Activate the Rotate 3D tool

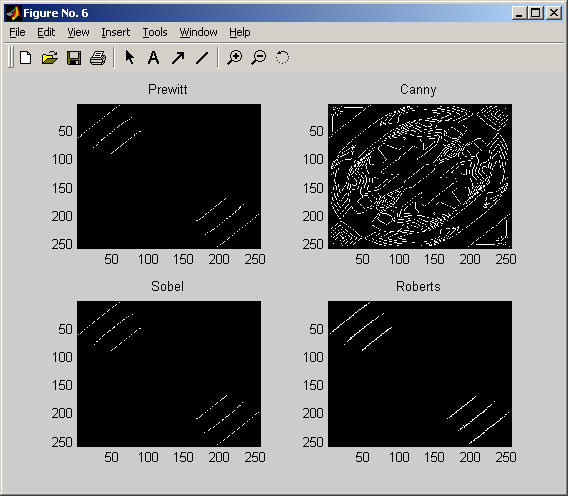(282, 57)
